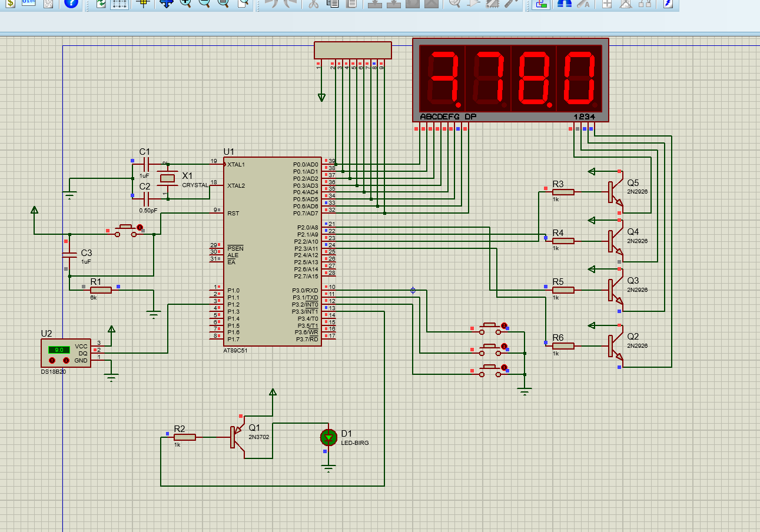Select transistor Q2 symbol
The width and height of the screenshot is (760, 532).
615,346
